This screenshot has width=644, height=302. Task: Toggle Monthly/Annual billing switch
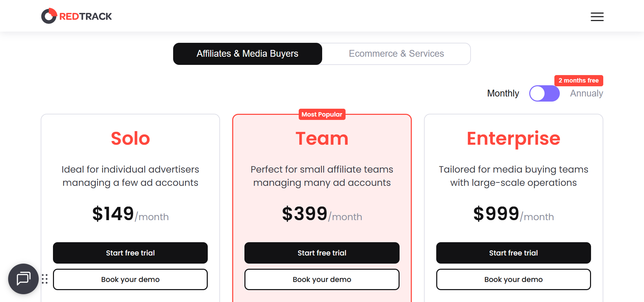(544, 93)
